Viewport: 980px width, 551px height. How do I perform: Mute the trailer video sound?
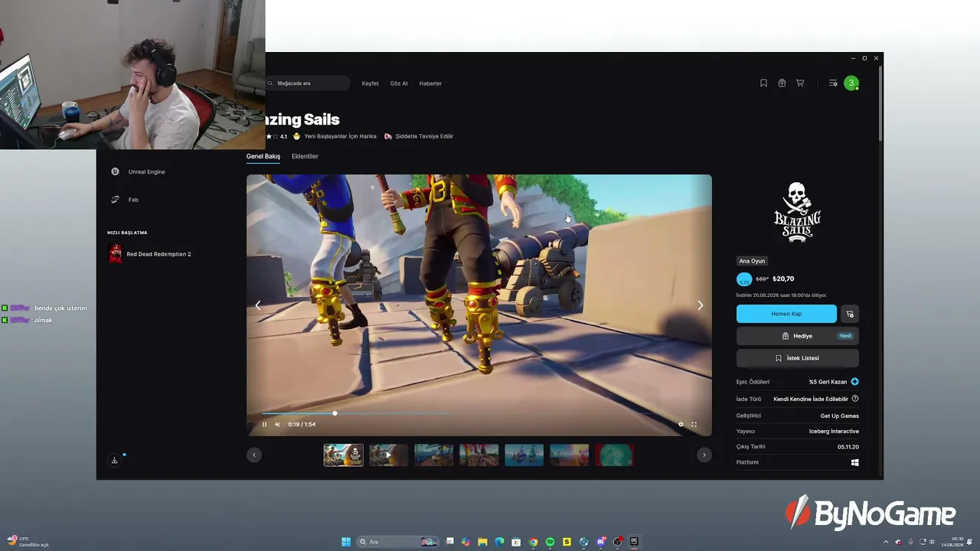tap(277, 424)
